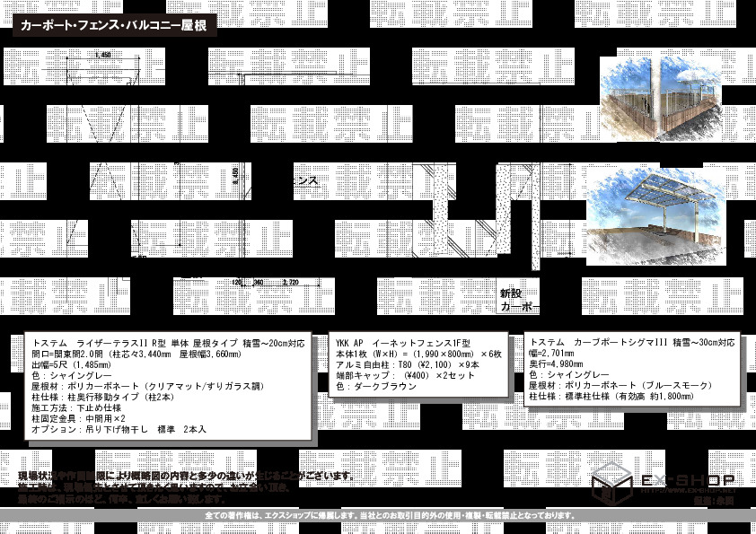Select the 端部キャップ: (¥400) ×2セット line
Viewport: 756px width, 534px height.
[x=405, y=375]
